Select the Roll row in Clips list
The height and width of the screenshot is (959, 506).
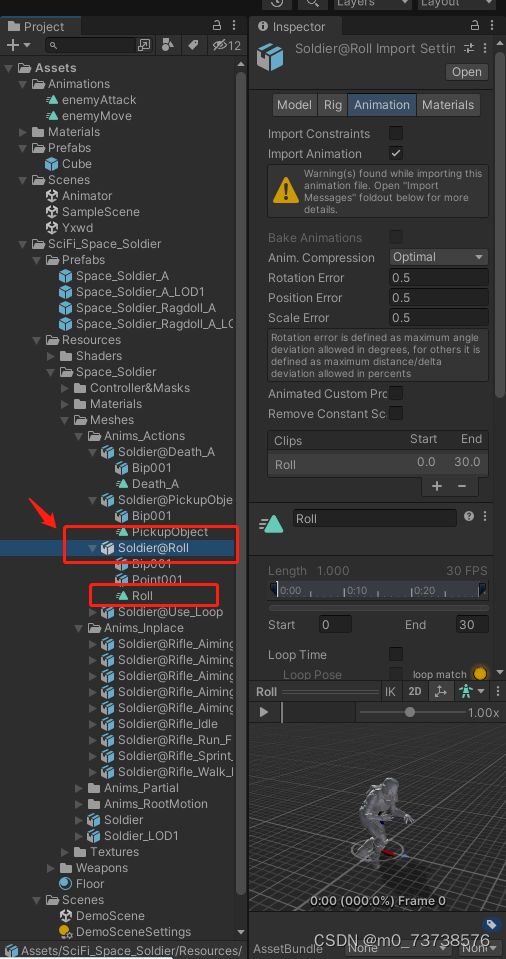pos(378,464)
